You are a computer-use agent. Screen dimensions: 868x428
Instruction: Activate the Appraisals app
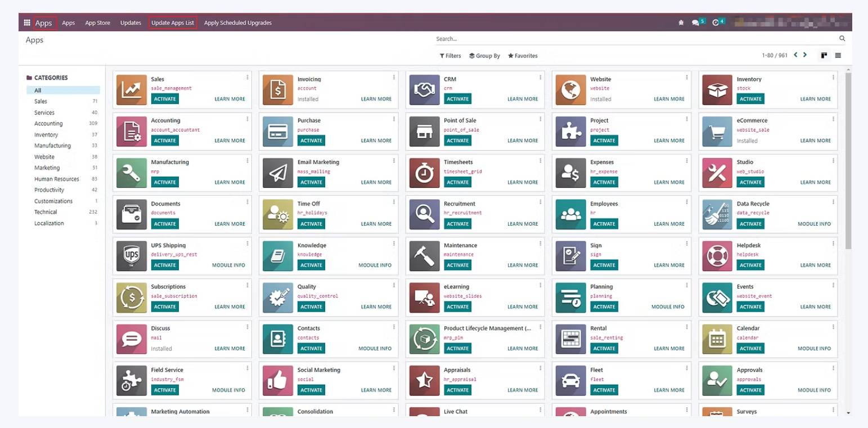pyautogui.click(x=457, y=390)
